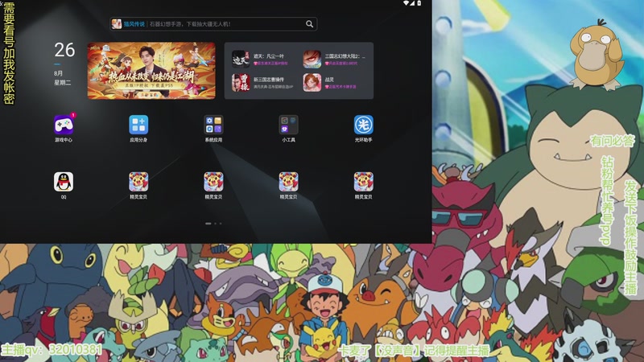Launch the 精灵宝贝 app below 小工具 folder
Viewport: 644px width, 362px height.
(x=288, y=182)
